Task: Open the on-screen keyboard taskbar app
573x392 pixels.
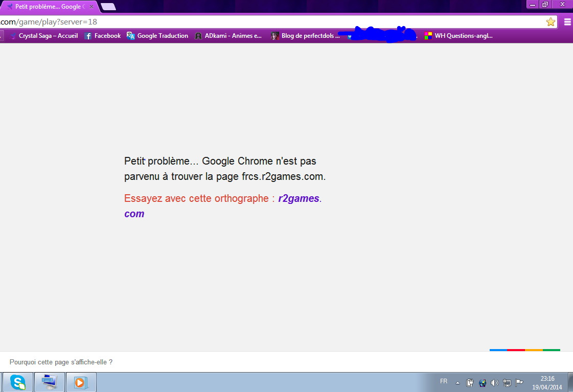Action: pos(50,382)
